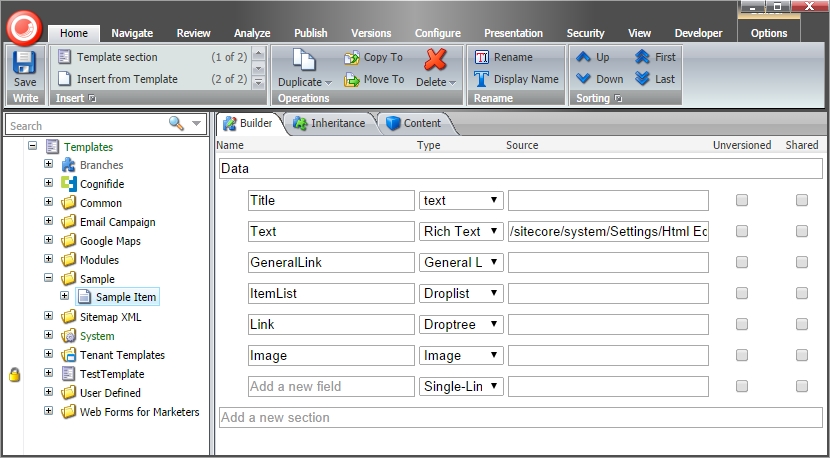Open the Droptree type dropdown
The image size is (830, 458).
(x=461, y=324)
